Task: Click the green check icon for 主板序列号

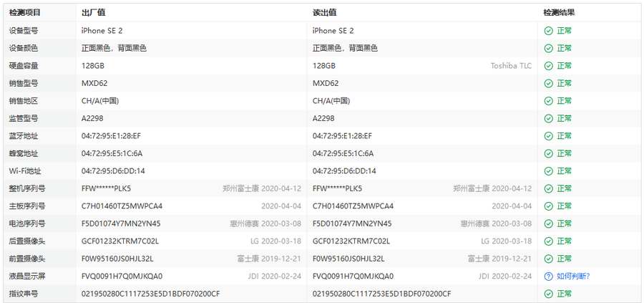Action: point(548,206)
